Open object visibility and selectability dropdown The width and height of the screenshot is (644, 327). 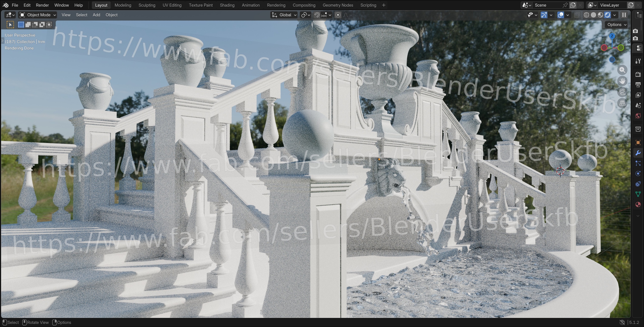tap(532, 15)
